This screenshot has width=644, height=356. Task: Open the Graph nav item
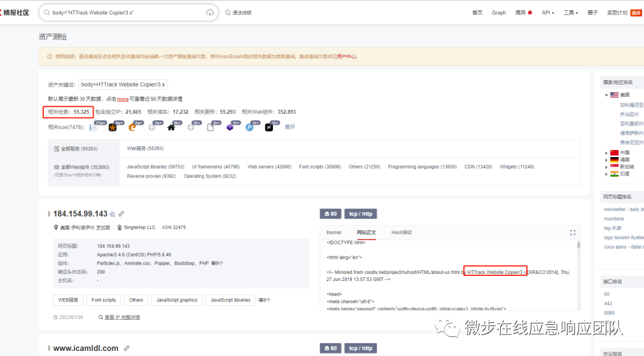499,13
